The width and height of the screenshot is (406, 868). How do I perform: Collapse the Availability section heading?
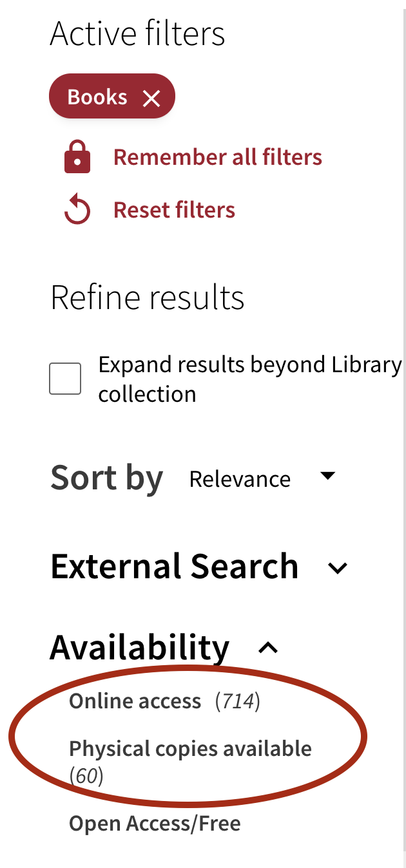click(139, 647)
